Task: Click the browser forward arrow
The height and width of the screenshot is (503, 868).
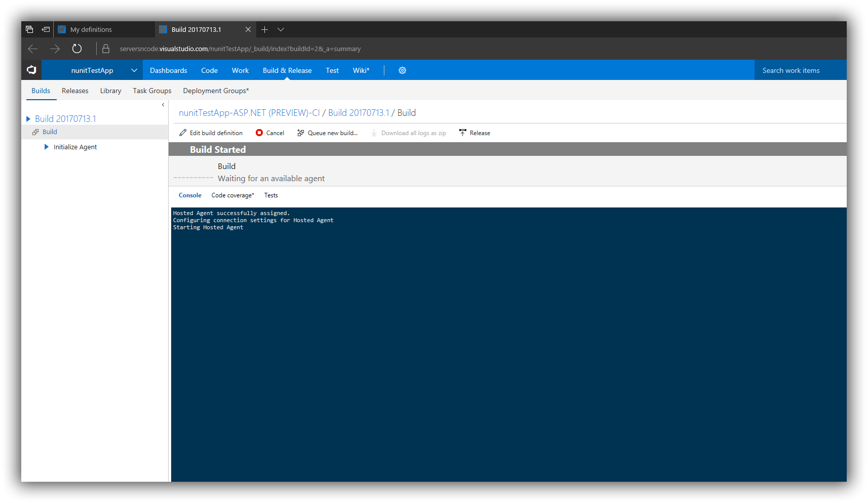Action: 55,49
